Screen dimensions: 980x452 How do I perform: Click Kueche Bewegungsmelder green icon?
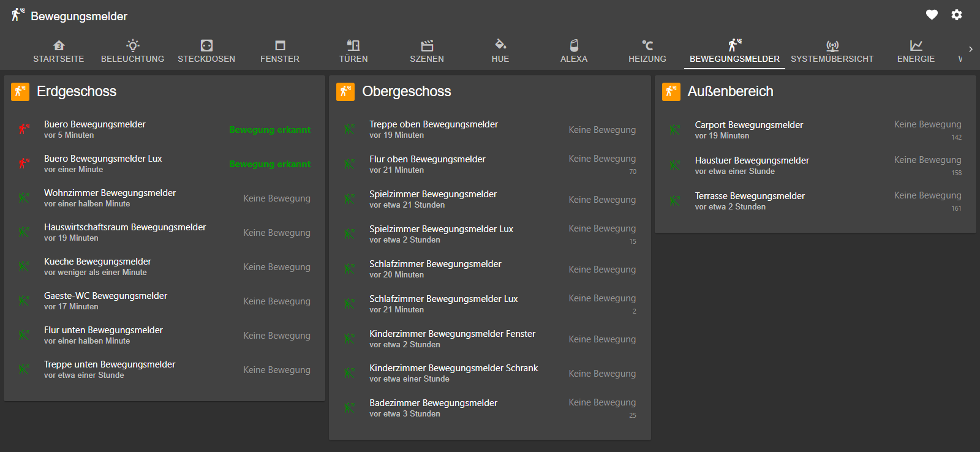pyautogui.click(x=24, y=266)
